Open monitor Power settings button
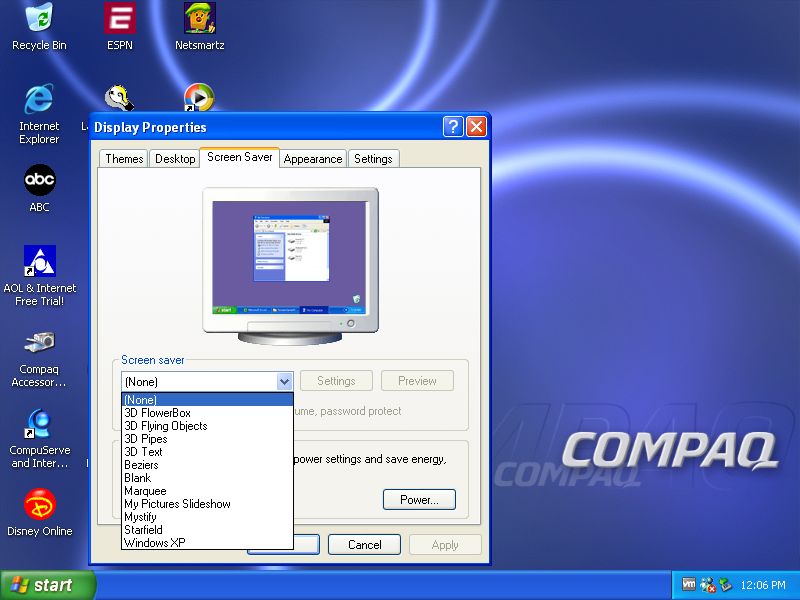800x600 pixels. click(419, 499)
